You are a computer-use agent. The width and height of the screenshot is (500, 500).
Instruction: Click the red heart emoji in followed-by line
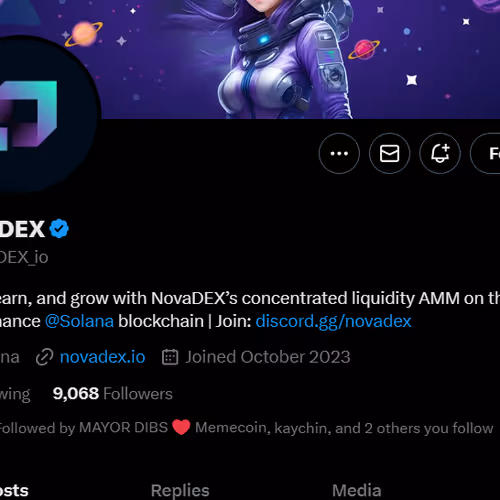tap(181, 427)
